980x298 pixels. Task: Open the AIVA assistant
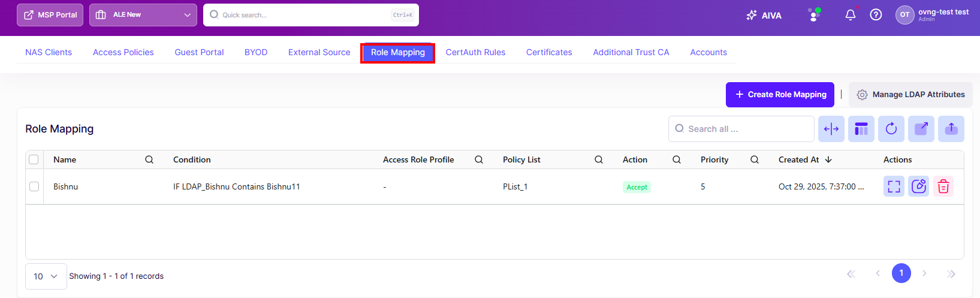(764, 16)
